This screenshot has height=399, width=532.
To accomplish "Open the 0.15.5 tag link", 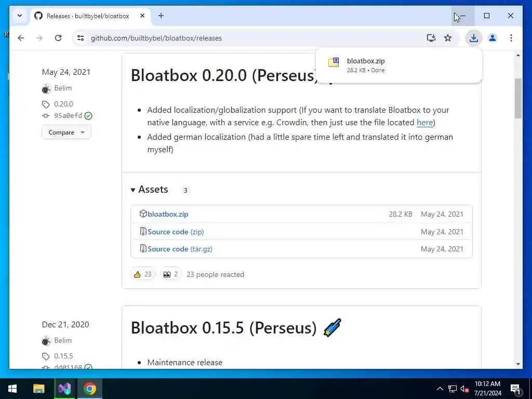I will coord(63,356).
